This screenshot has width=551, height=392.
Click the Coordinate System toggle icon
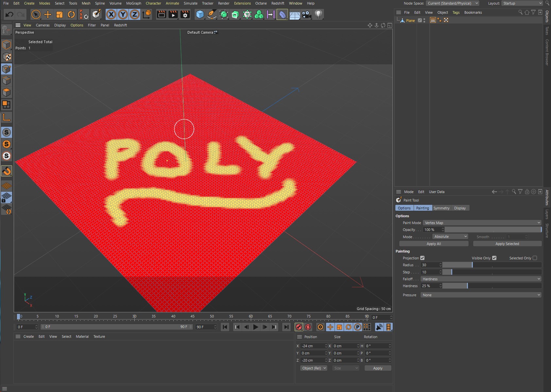pyautogui.click(x=147, y=14)
